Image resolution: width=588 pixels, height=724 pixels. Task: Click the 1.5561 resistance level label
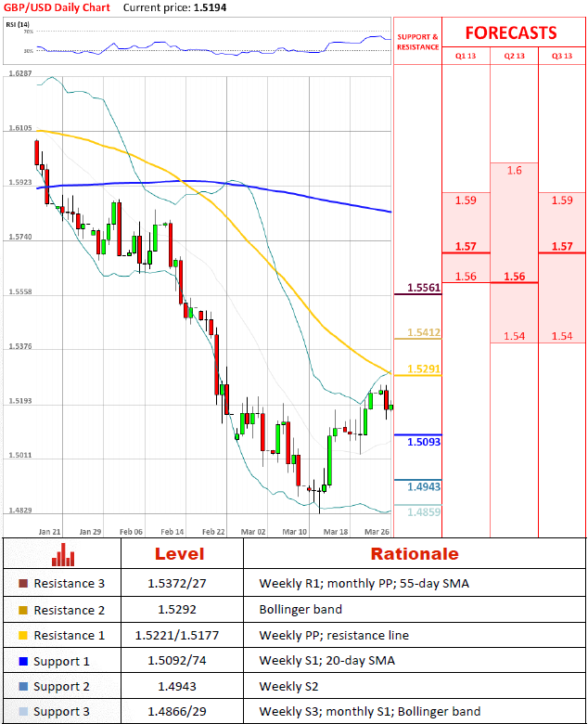(424, 288)
